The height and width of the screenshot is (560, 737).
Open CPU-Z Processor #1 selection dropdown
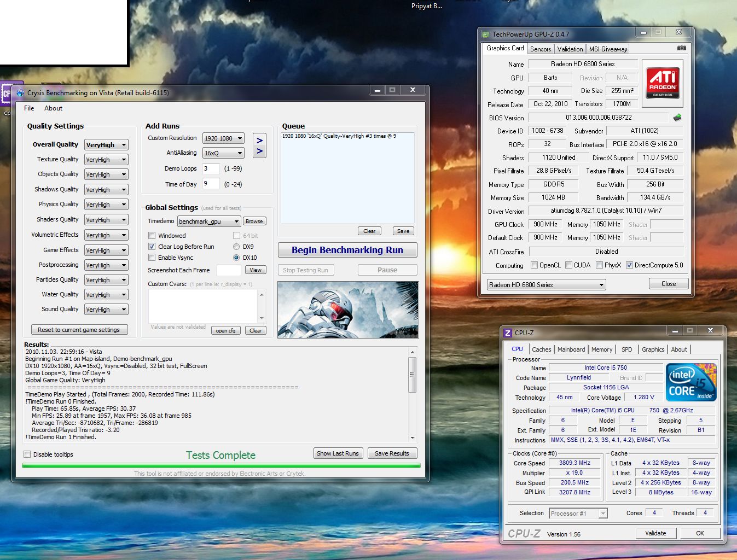[x=579, y=514]
